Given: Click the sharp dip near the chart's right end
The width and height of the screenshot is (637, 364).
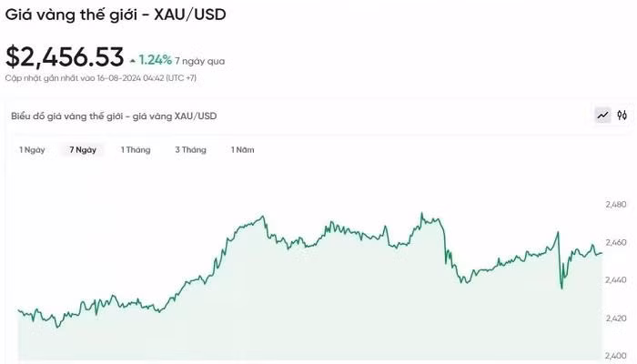Looking at the screenshot, I should click(x=561, y=287).
